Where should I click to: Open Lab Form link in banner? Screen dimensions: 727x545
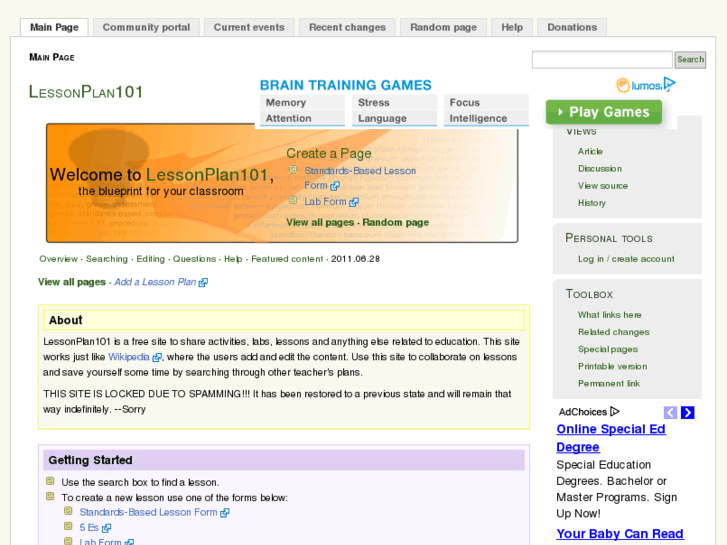point(325,202)
